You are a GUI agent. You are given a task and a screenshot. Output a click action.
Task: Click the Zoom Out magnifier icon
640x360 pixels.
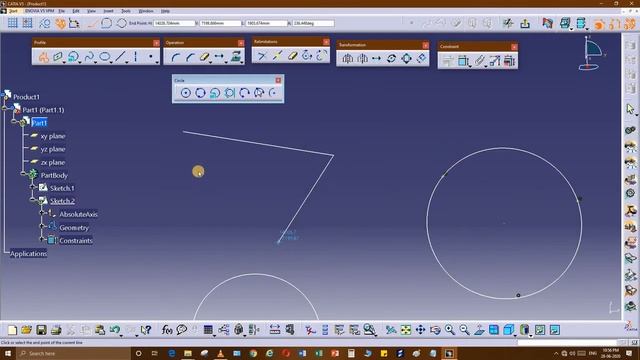[464, 330]
